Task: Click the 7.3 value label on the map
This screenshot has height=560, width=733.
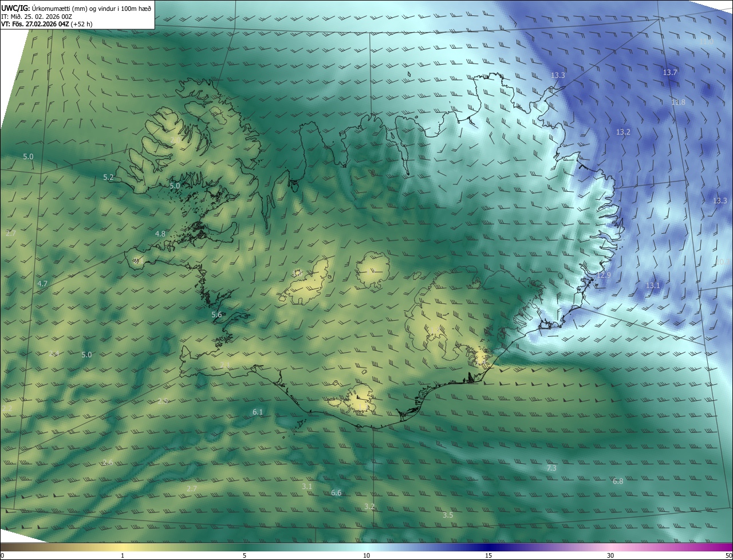Action: pos(551,468)
